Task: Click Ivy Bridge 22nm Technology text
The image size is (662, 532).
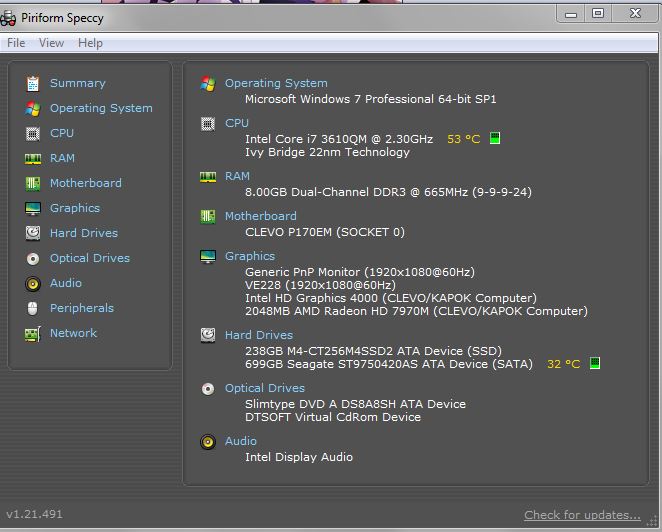Action: click(327, 152)
